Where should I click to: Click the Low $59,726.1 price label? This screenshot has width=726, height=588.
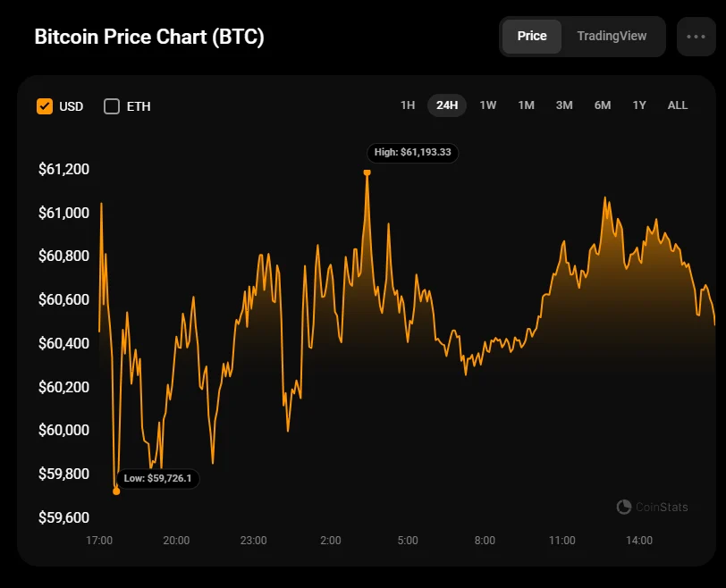tap(157, 479)
